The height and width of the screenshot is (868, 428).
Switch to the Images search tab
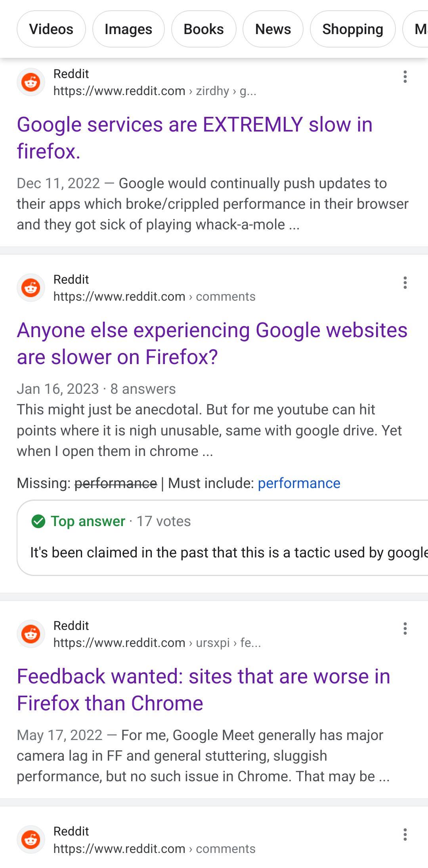[128, 29]
